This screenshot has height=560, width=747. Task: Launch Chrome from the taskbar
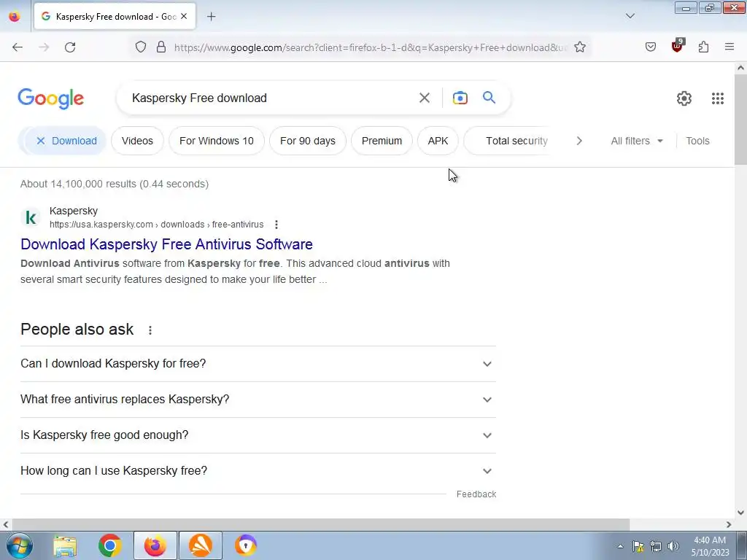click(x=110, y=545)
